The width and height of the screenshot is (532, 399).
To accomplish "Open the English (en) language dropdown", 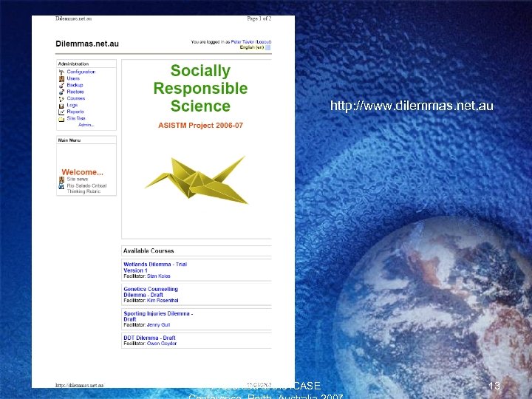I will (255, 47).
